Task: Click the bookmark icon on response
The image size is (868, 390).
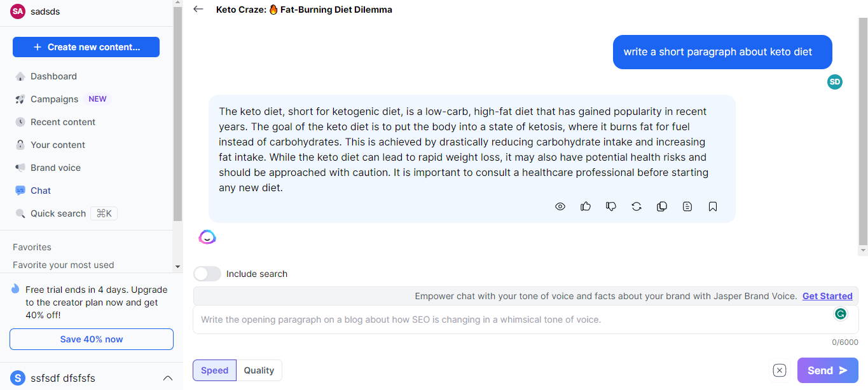Action: (713, 206)
